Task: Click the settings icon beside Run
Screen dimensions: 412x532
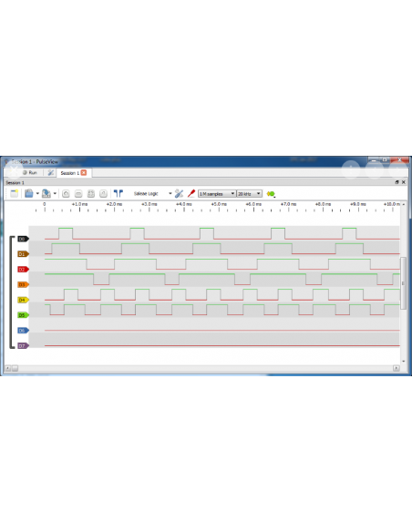Action: [x=50, y=173]
